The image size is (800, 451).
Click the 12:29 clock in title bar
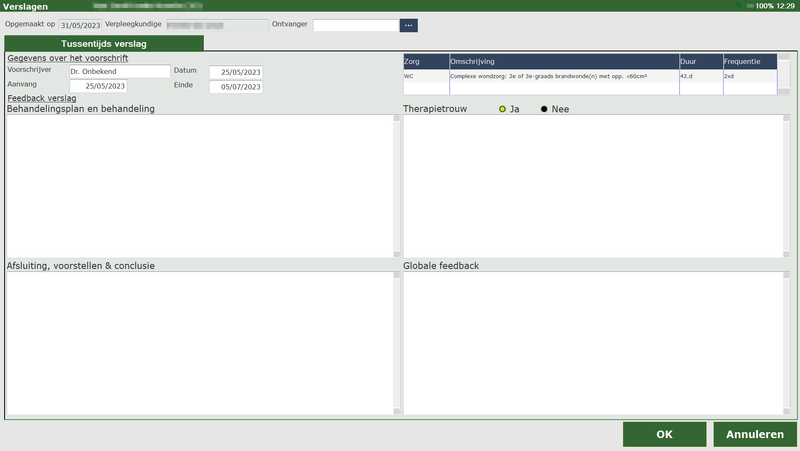(785, 6)
